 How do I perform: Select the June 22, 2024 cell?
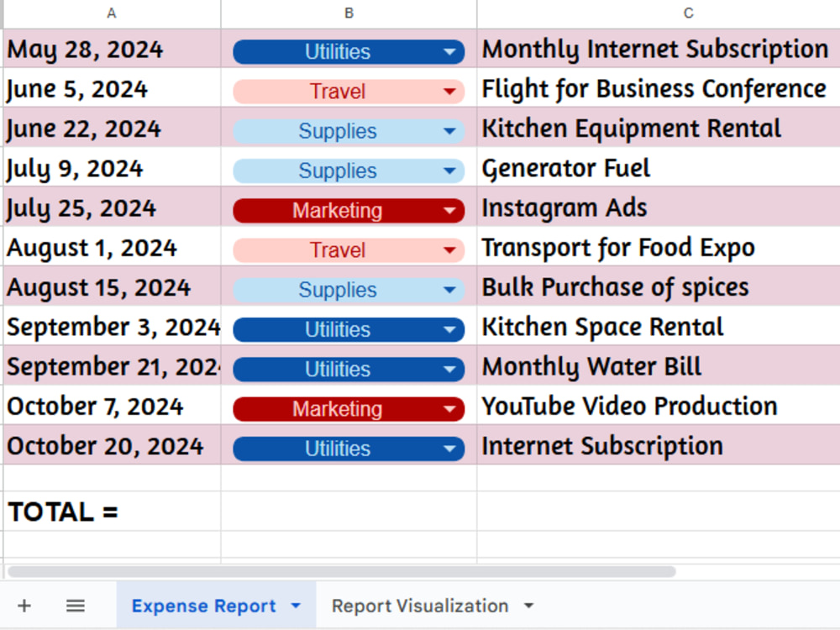[x=112, y=128]
